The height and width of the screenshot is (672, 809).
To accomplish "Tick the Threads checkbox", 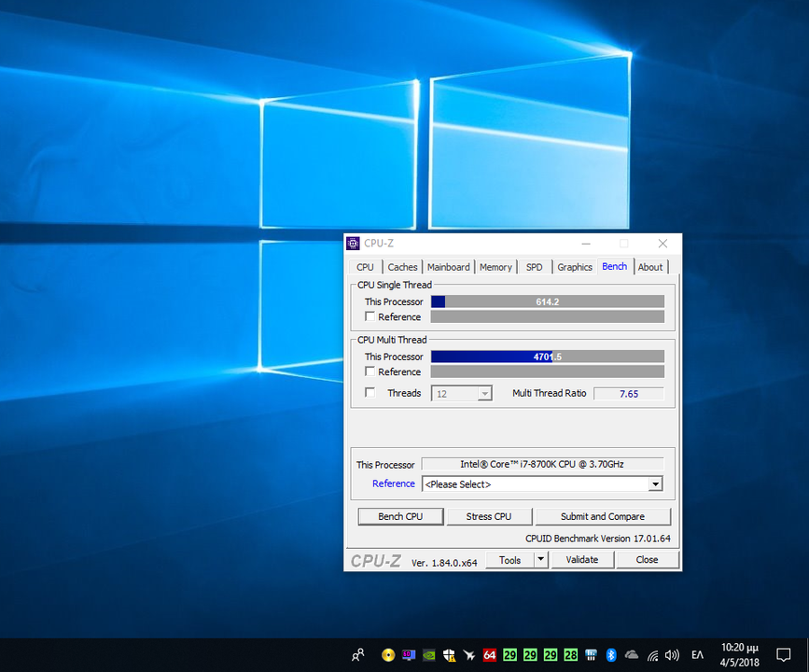I will coord(370,393).
